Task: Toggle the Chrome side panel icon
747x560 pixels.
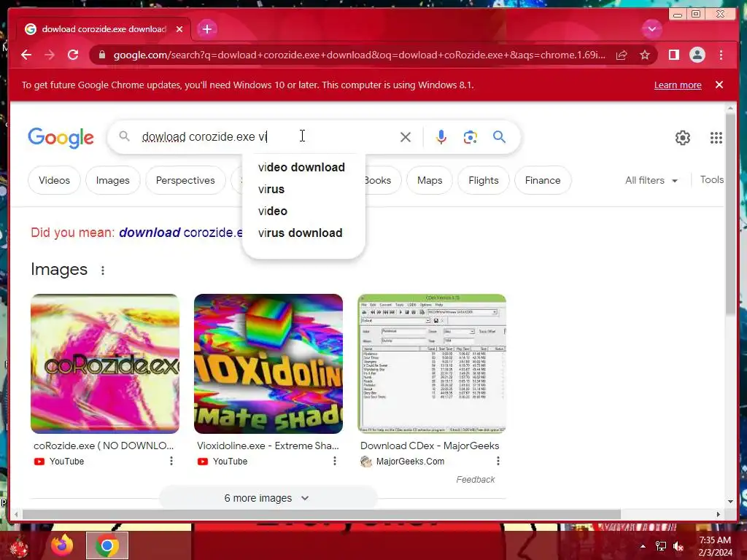Action: [673, 55]
